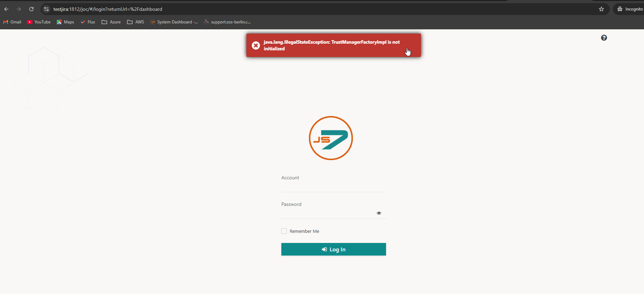
Task: Click the help question mark icon
Action: tap(604, 38)
